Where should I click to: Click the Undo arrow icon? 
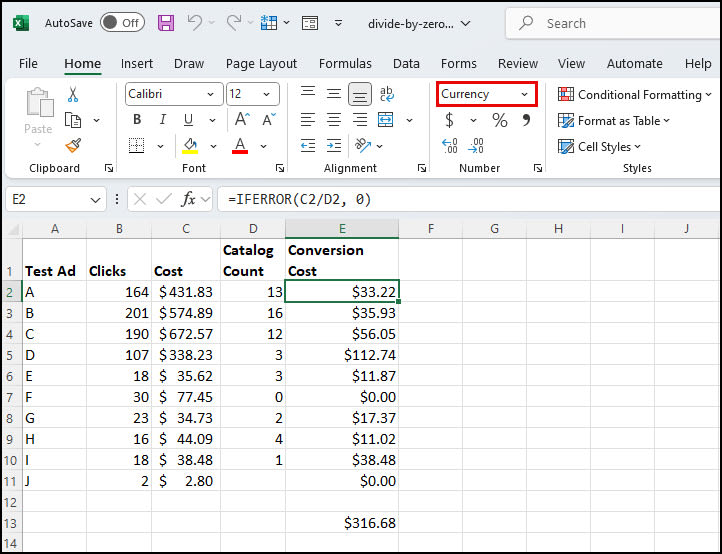195,23
